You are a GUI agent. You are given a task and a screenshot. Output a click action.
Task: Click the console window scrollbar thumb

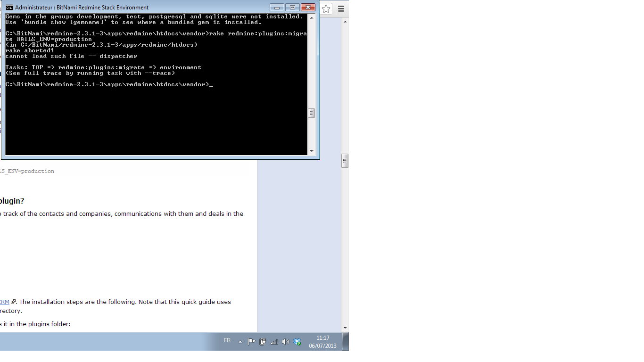coord(311,113)
